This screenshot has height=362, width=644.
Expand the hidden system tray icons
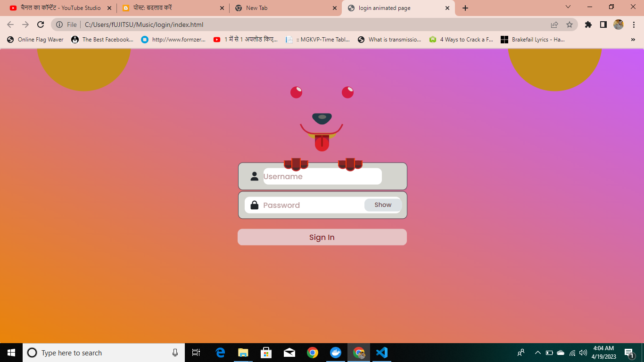tap(537, 353)
